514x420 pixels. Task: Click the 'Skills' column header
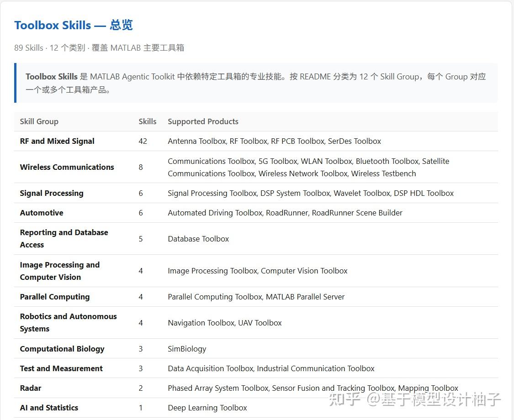148,121
